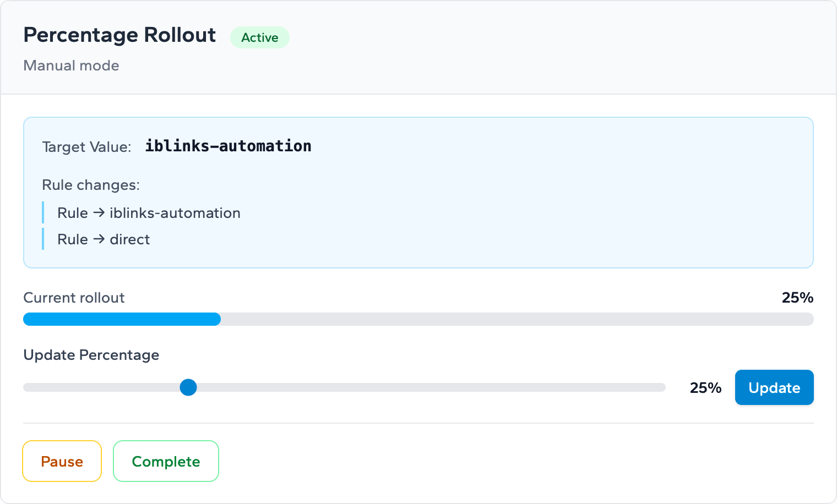Screen dimensions: 837x504
Task: Complete the rollout
Action: [x=166, y=461]
